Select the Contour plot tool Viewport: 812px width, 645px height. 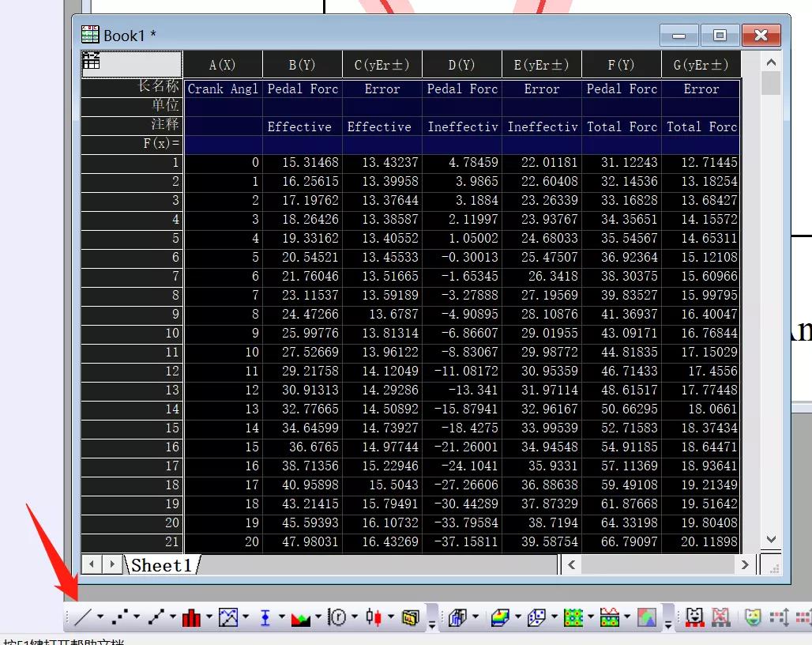[x=573, y=617]
